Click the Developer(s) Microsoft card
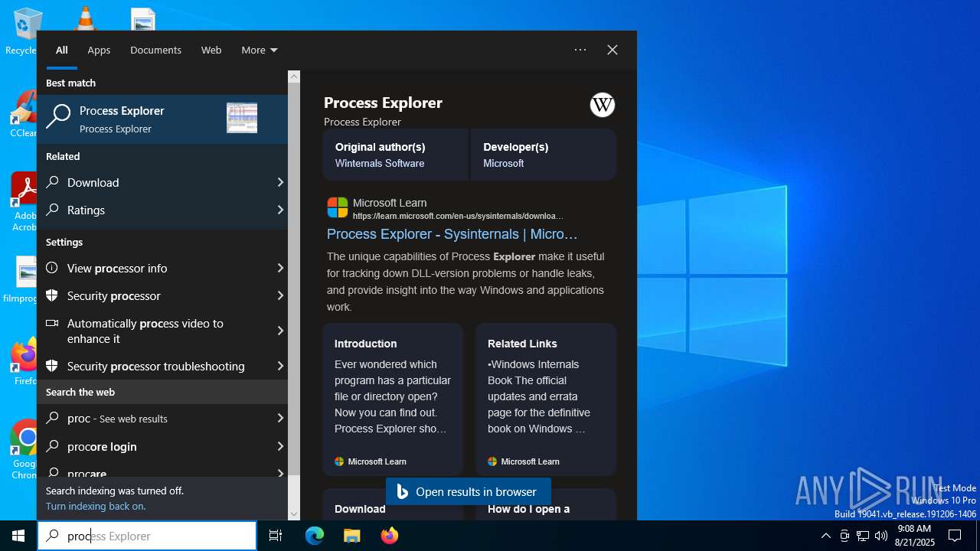 click(544, 154)
